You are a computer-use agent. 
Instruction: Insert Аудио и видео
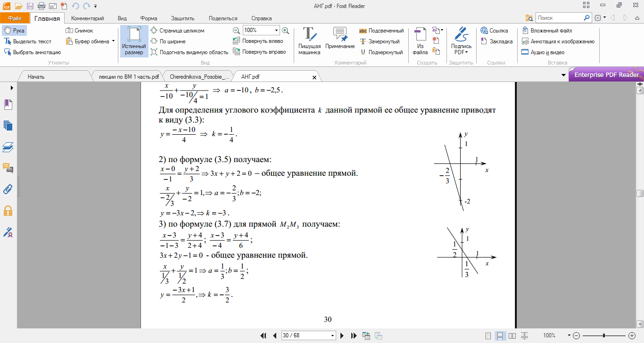pyautogui.click(x=543, y=52)
